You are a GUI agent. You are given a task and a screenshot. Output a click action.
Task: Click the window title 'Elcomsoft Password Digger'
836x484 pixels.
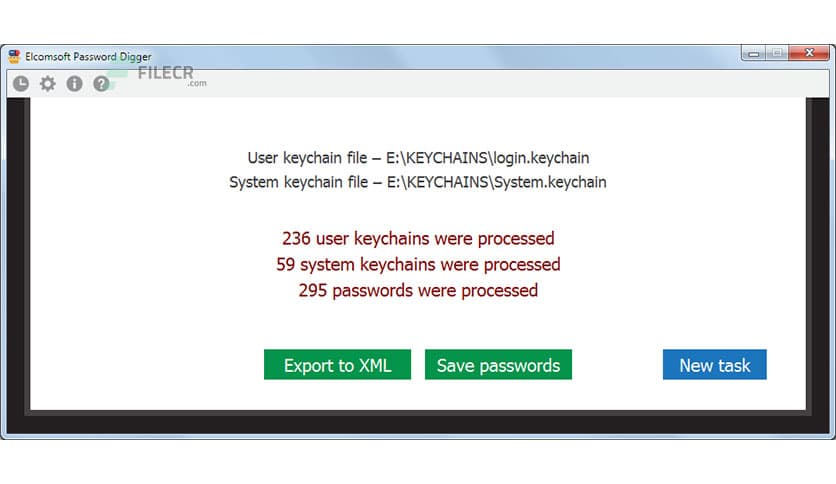click(88, 57)
